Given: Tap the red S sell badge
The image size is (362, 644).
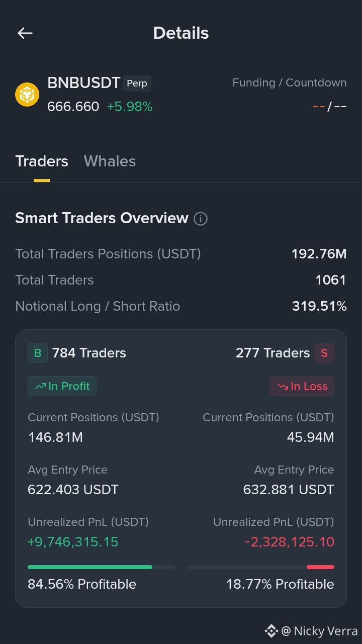Looking at the screenshot, I should coord(324,353).
